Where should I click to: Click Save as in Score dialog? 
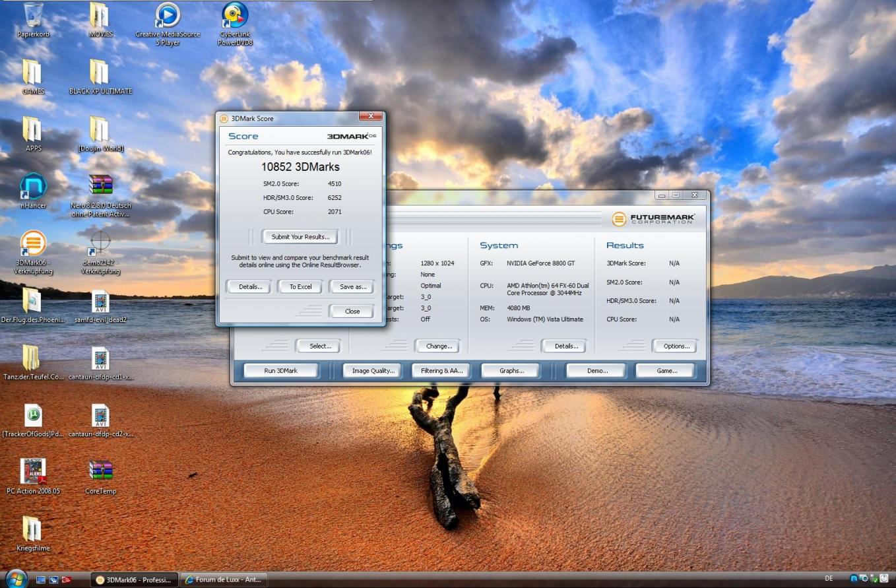pos(352,287)
